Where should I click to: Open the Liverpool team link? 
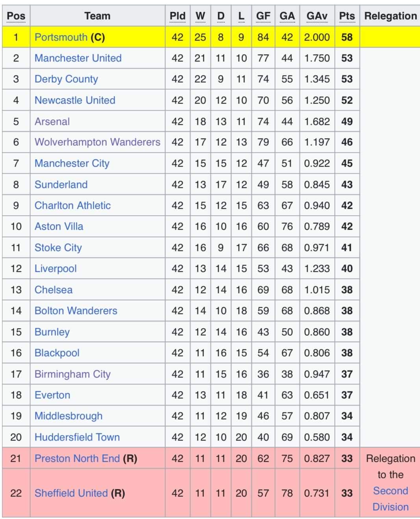[56, 268]
